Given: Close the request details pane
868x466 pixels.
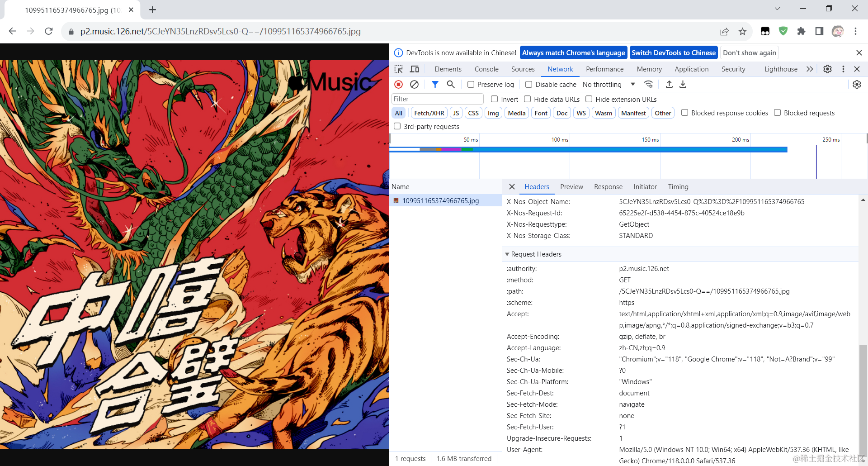Looking at the screenshot, I should [512, 187].
